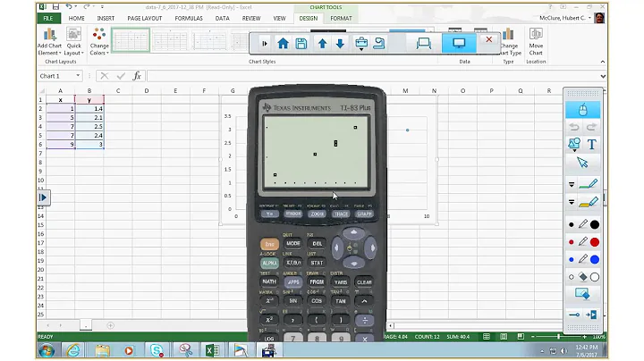Click the STAT key on the calculator

coord(317,263)
